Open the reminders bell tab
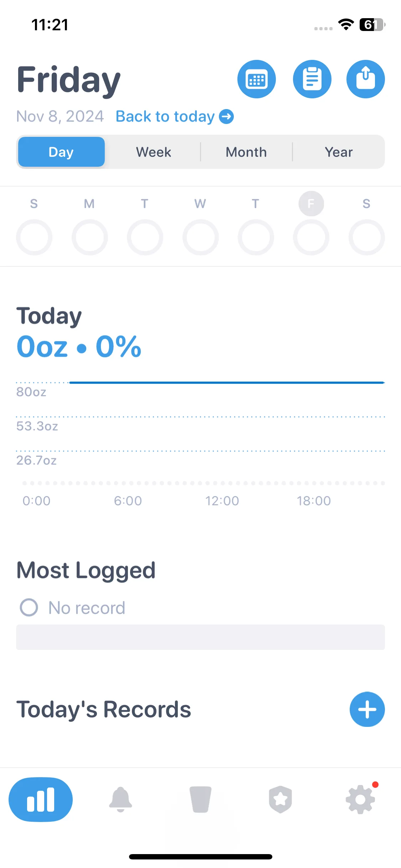Viewport: 401px width, 868px height. [x=120, y=800]
